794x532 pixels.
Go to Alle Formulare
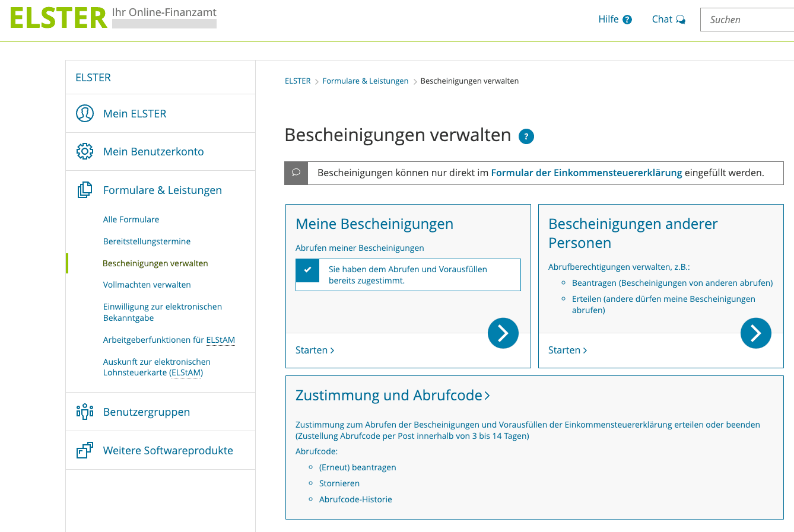tap(131, 219)
